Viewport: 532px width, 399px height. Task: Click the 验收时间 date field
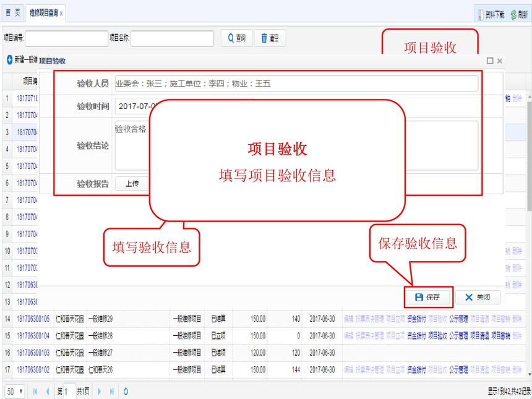(x=184, y=106)
